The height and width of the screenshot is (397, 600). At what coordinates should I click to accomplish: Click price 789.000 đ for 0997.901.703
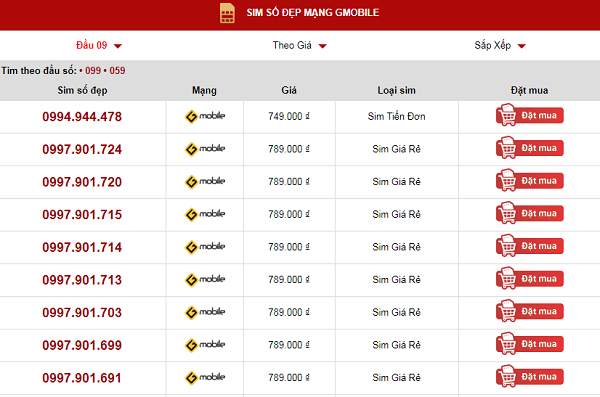[289, 312]
